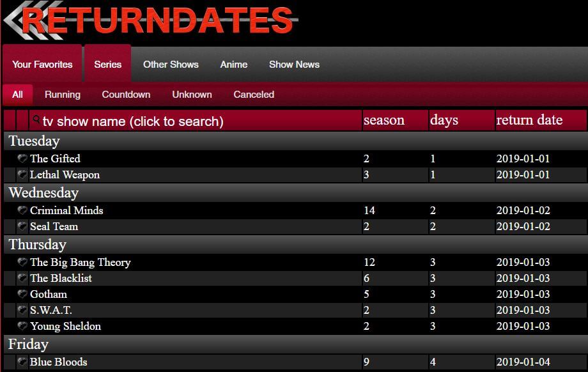Favorite The Big Bang Theory heart icon
Image resolution: width=588 pixels, height=372 pixels.
click(x=22, y=262)
